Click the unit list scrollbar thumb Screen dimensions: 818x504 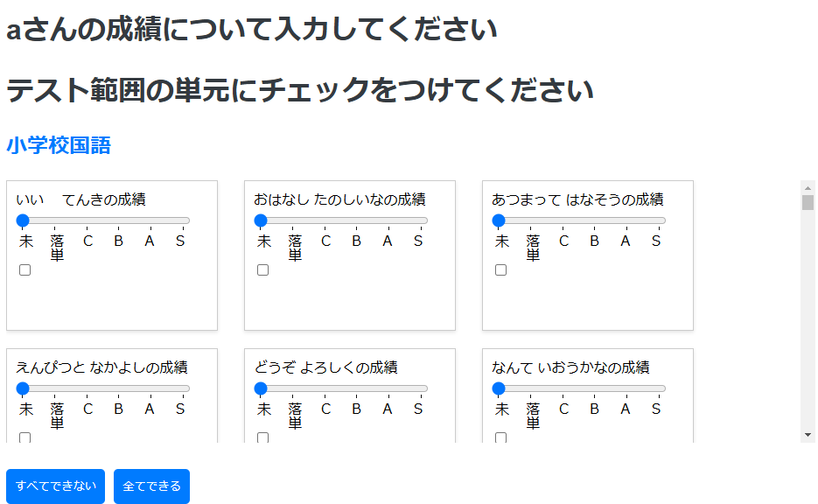coord(808,203)
